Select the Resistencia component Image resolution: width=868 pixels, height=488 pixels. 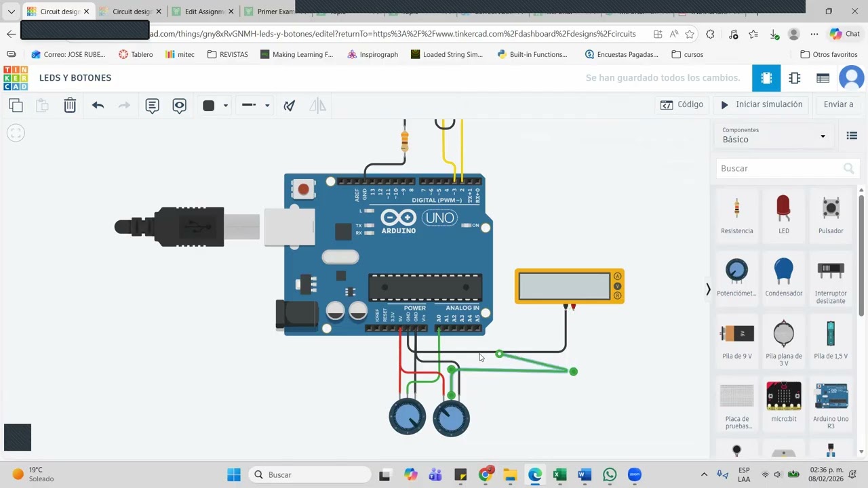coord(737,216)
